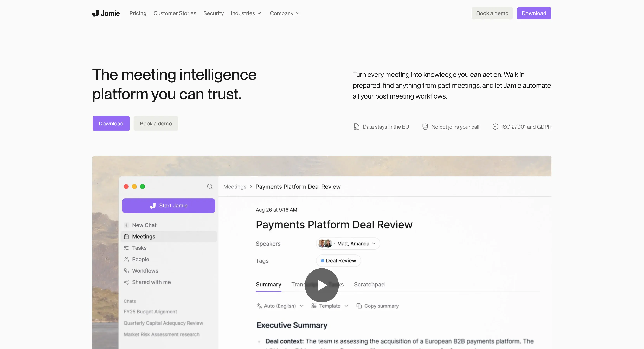Click the Jamie logo in the header
The height and width of the screenshot is (349, 644).
[106, 13]
